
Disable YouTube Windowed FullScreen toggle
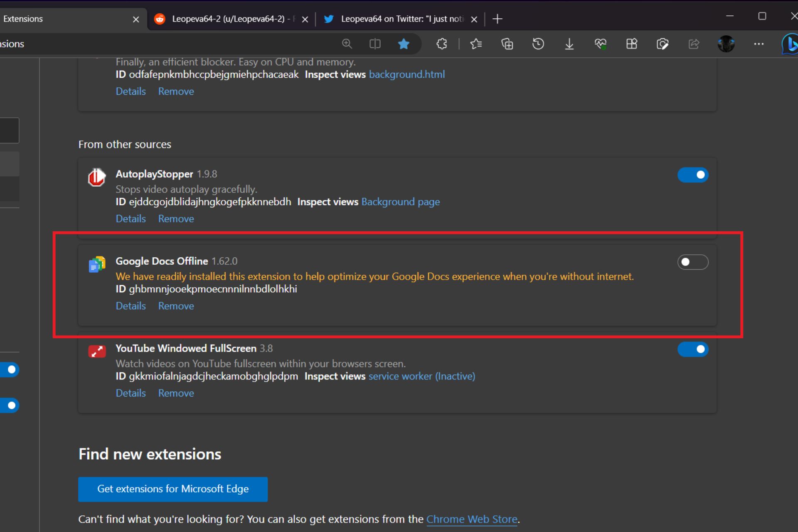tap(693, 349)
